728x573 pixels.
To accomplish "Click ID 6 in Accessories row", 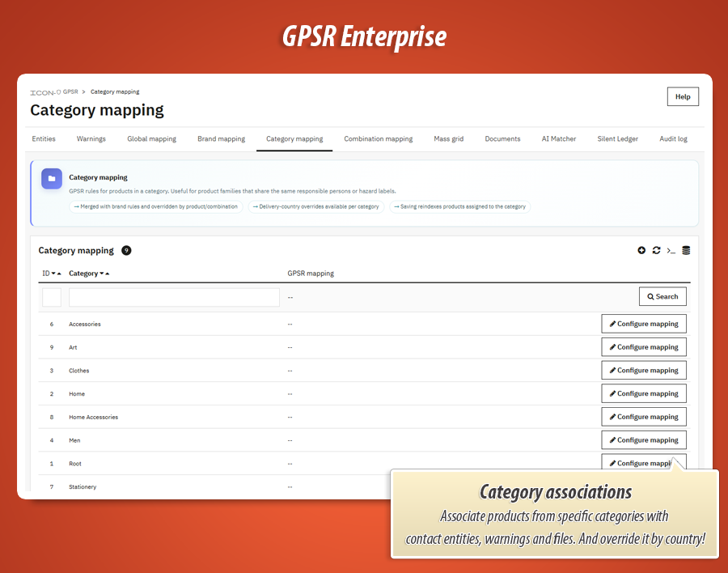I will pos(52,325).
